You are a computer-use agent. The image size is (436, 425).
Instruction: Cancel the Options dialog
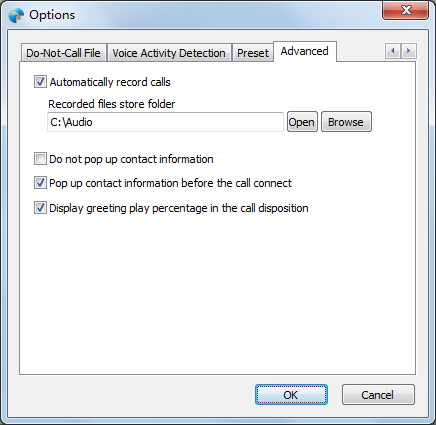(x=378, y=395)
